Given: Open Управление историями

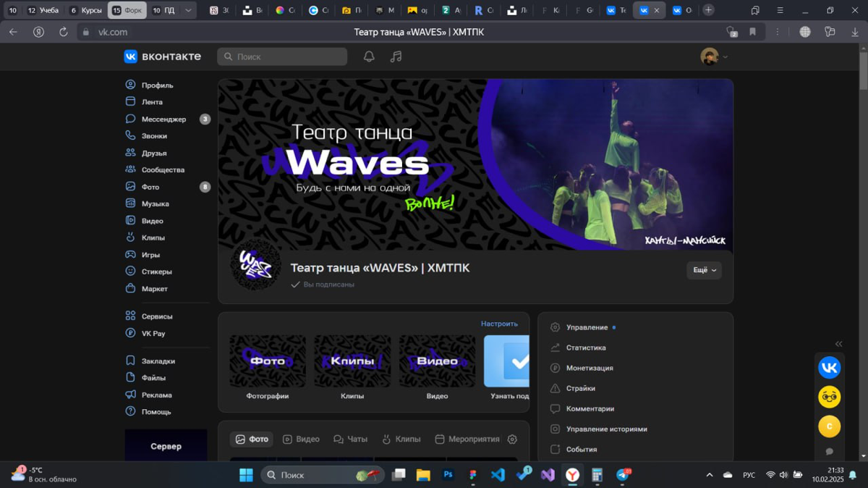Looking at the screenshot, I should click(x=599, y=429).
